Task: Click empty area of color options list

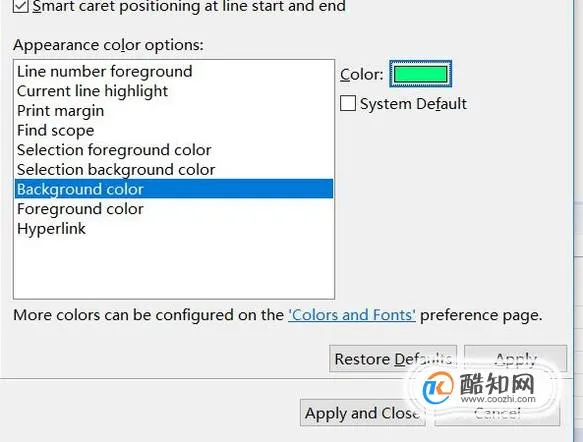Action: (x=174, y=268)
